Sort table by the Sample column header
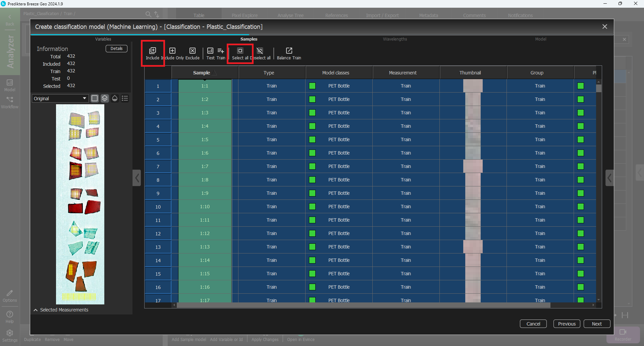Viewport: 644px width, 346px height. click(202, 73)
